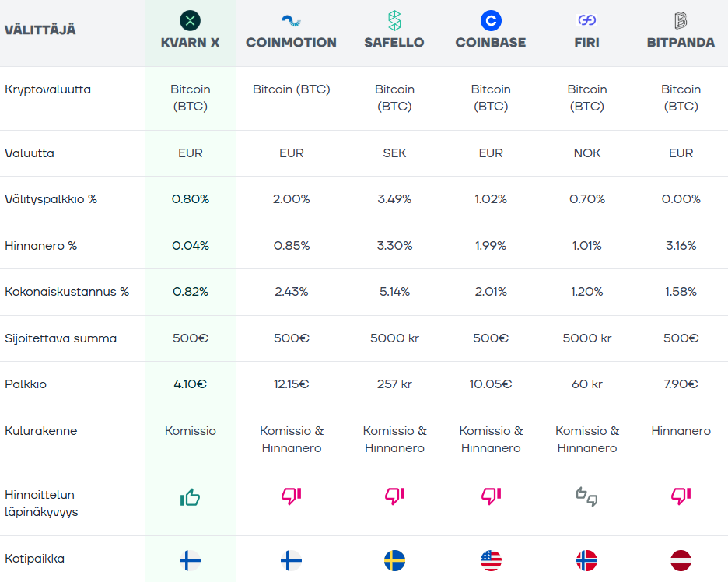The width and height of the screenshot is (728, 582).
Task: Click the VÄLITTÄJÄ header label
Action: [x=40, y=30]
